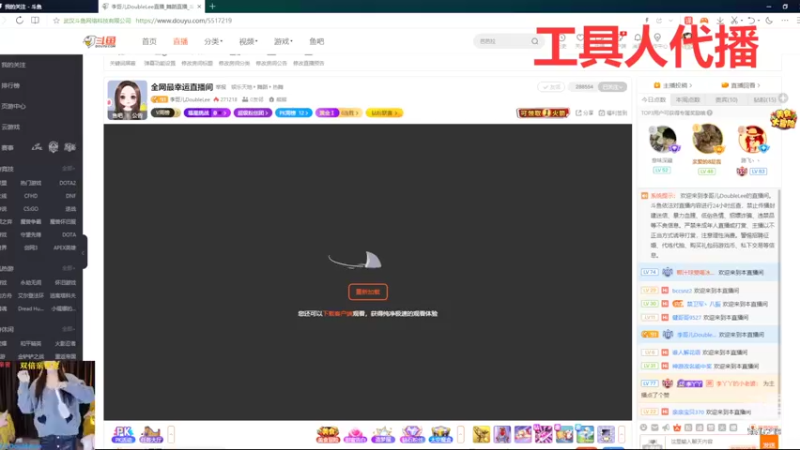The image size is (800, 450).
Task: Click the 可领取 火箭 reward button
Action: 543,113
